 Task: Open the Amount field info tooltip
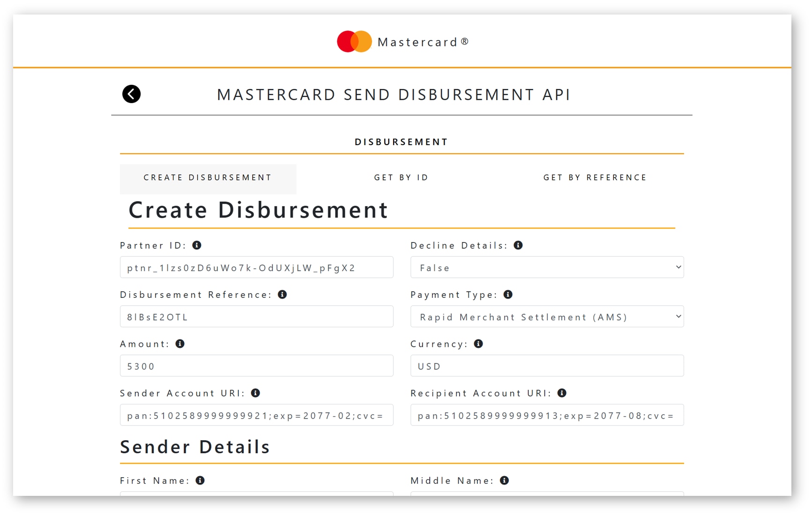180,344
